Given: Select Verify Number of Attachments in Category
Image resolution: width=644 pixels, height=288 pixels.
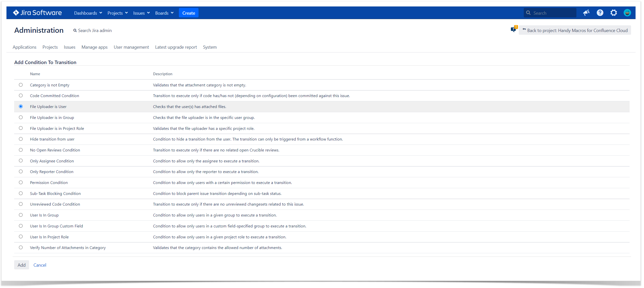Looking at the screenshot, I should (x=21, y=248).
